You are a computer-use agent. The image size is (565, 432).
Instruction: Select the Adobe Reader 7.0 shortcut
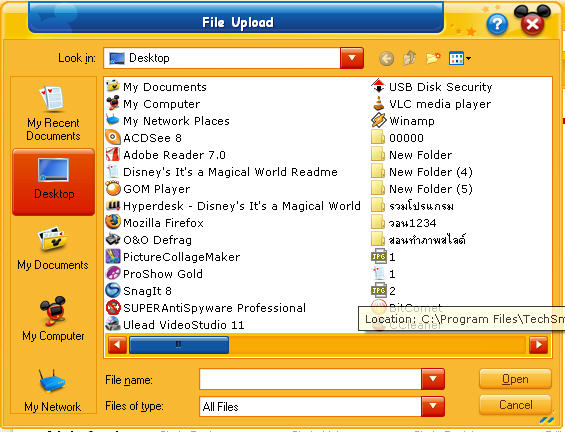click(166, 155)
